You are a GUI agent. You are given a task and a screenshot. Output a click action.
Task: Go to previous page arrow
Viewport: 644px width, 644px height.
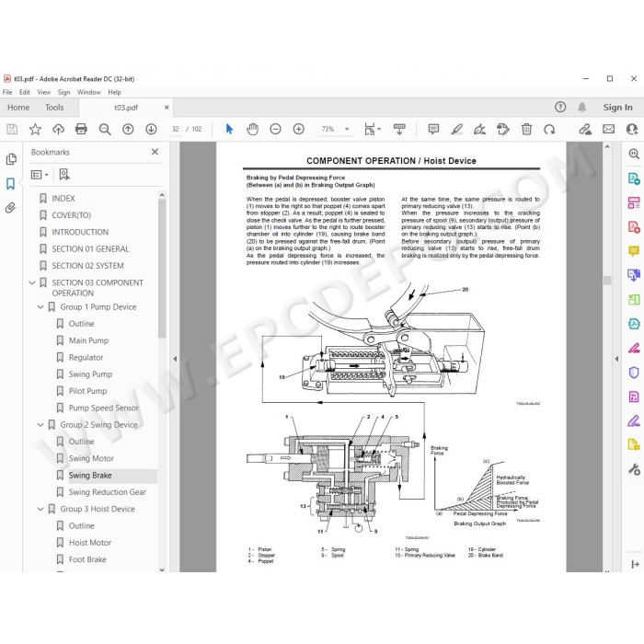tap(128, 130)
